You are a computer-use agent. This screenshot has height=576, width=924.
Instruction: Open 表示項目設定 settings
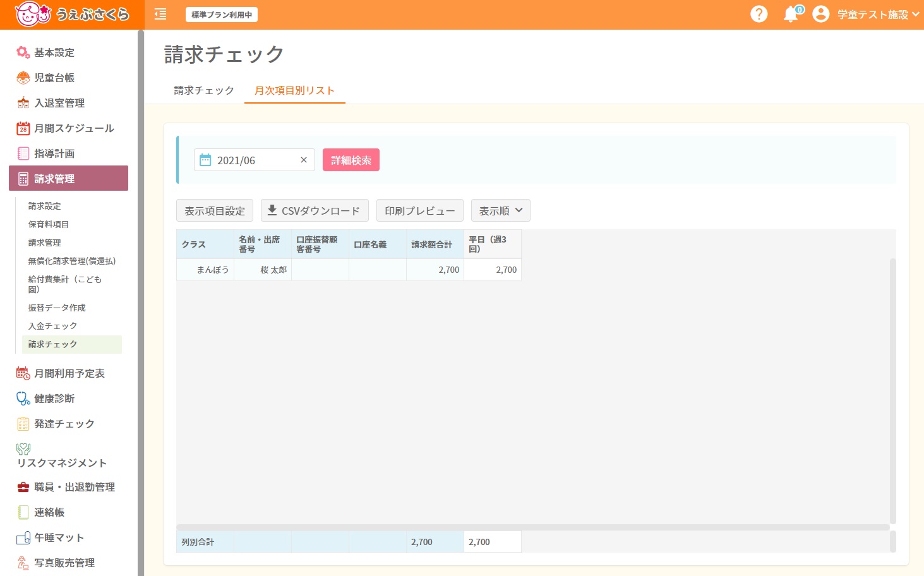pyautogui.click(x=215, y=211)
